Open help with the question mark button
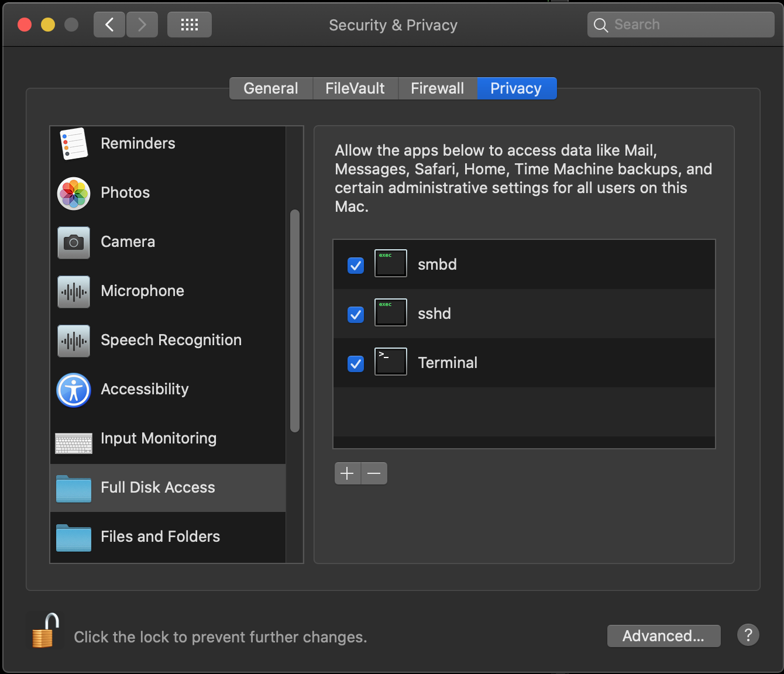This screenshot has width=784, height=674. [748, 635]
